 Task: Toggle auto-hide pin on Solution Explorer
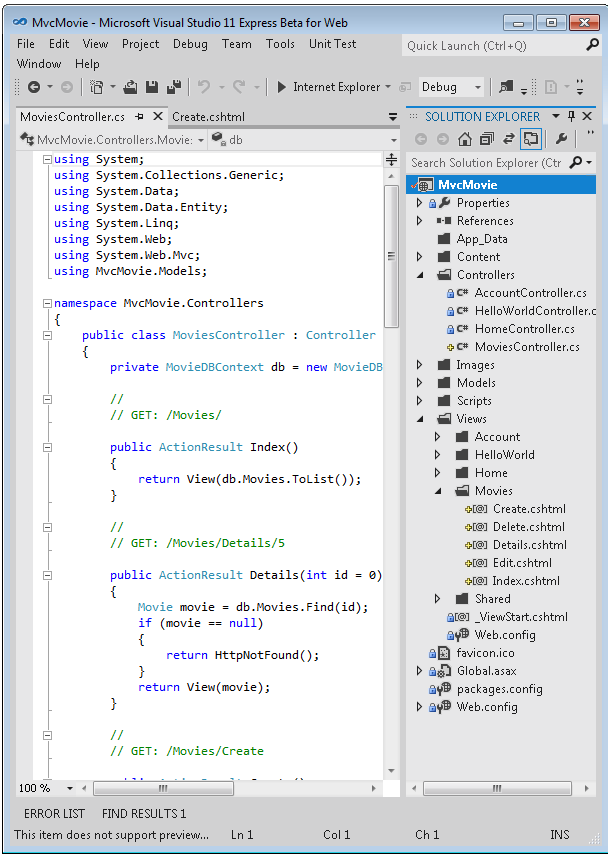pyautogui.click(x=571, y=116)
